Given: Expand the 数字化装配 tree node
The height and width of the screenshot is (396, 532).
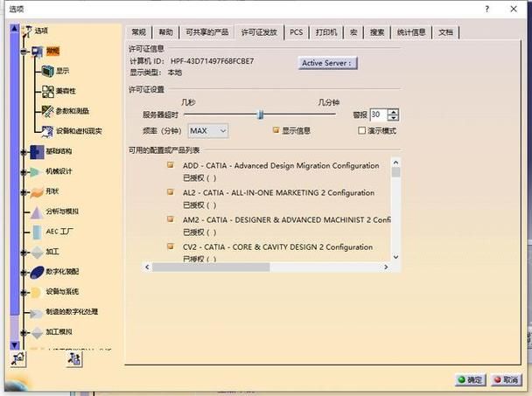Looking at the screenshot, I should pyautogui.click(x=24, y=272).
